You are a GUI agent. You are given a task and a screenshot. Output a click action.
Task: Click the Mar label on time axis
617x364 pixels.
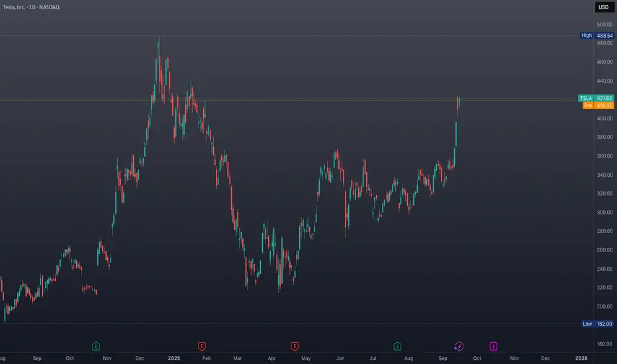[x=237, y=358]
